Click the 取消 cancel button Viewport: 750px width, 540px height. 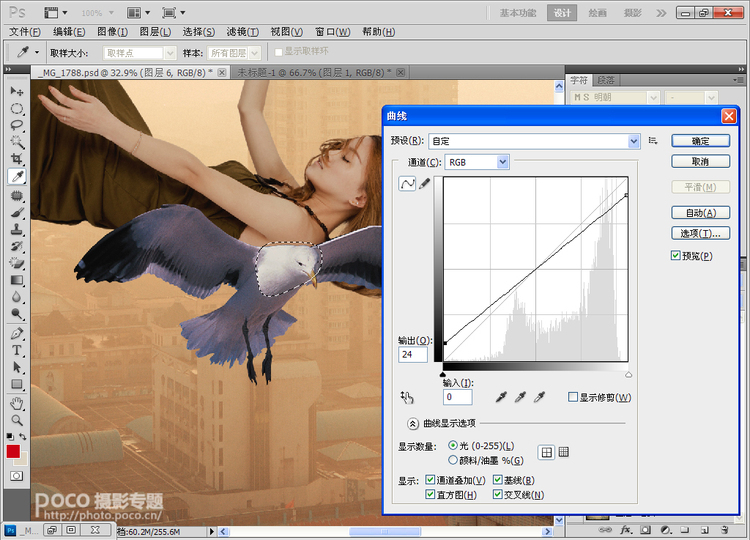[x=700, y=162]
